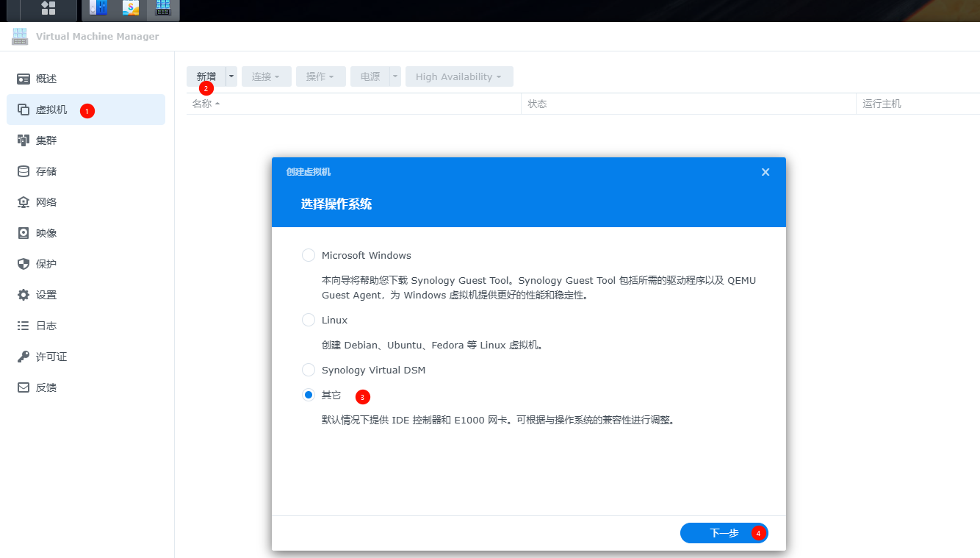Switch to Control Panel taskbar icon

98,8
